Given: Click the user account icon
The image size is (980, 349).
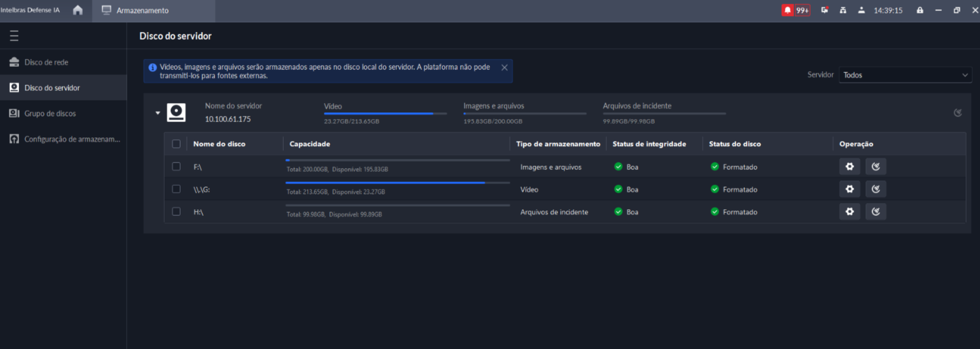Looking at the screenshot, I should (861, 10).
